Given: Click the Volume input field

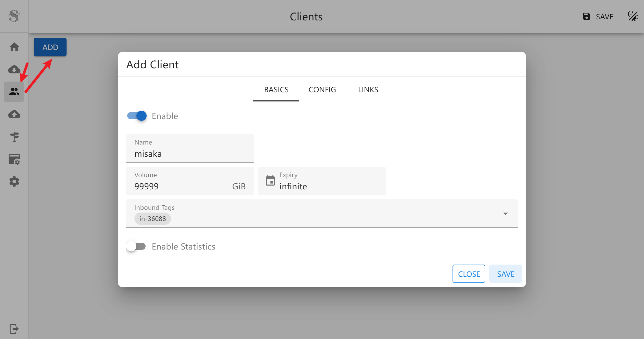Looking at the screenshot, I should pos(178,186).
